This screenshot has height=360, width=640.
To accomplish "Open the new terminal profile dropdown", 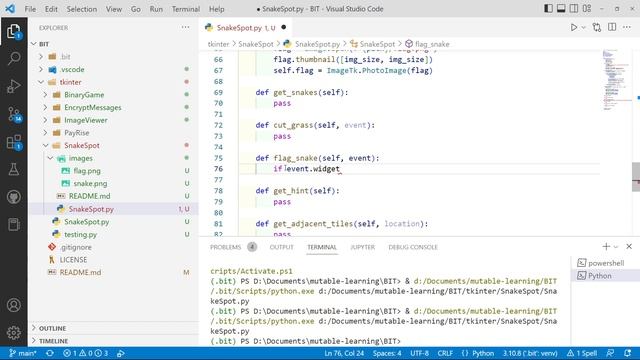I will tap(616, 247).
